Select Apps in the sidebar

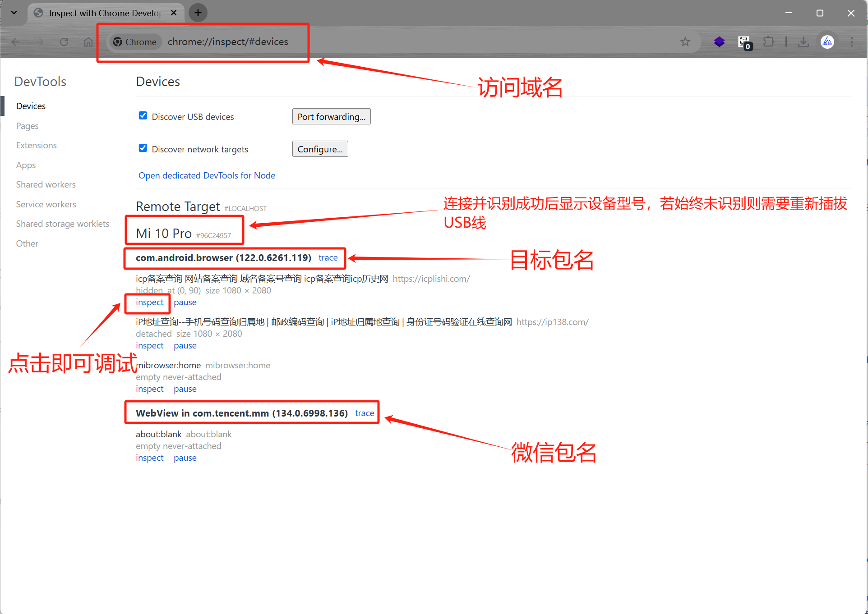[26, 165]
